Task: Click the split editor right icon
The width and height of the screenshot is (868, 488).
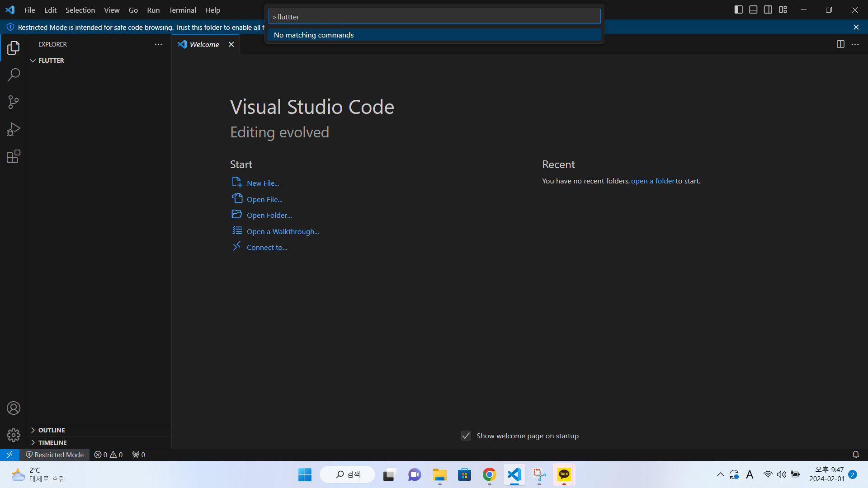Action: pos(840,44)
